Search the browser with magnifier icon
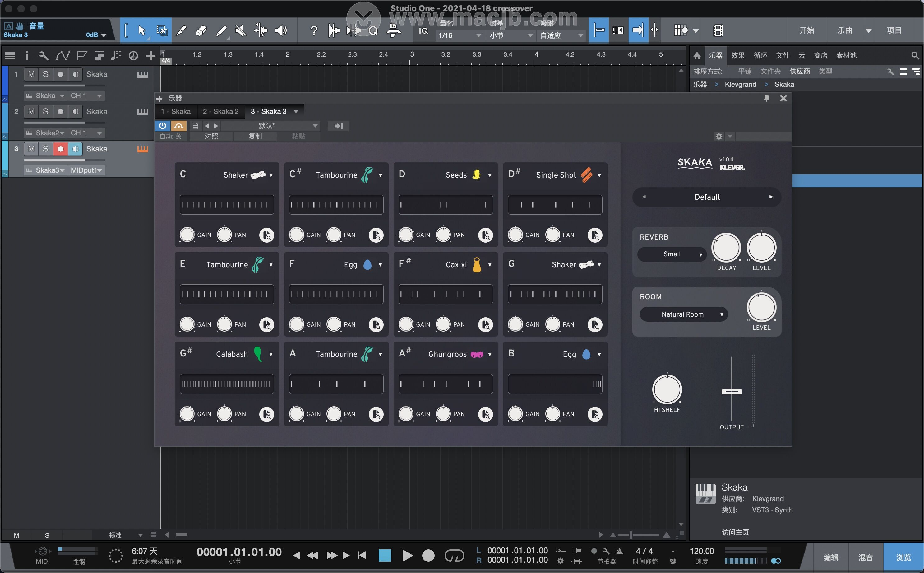This screenshot has width=924, height=573. click(x=915, y=56)
